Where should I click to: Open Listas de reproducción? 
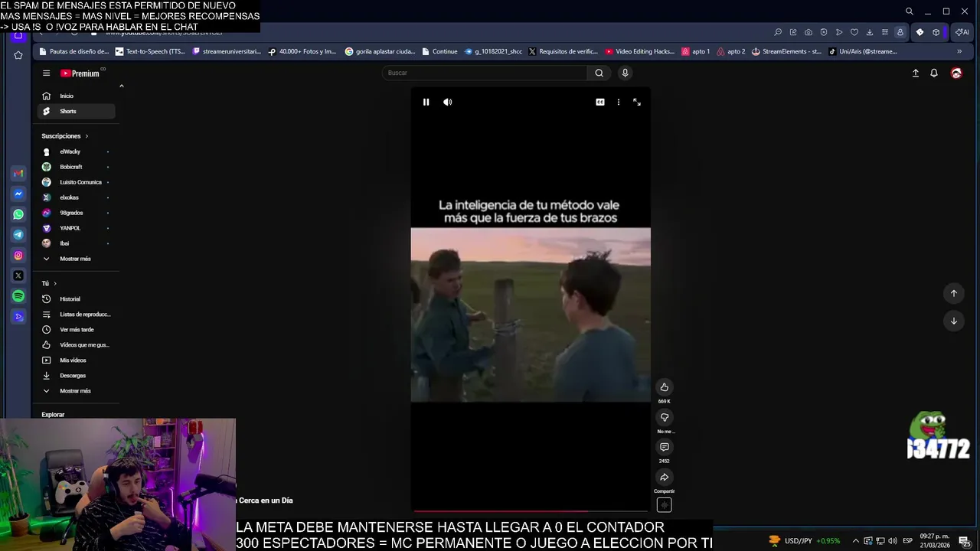76,315
